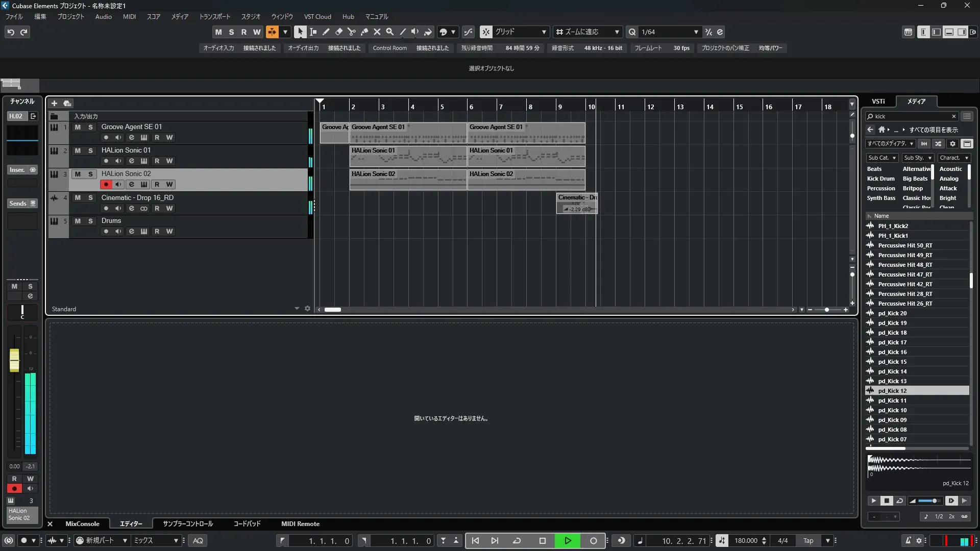Choose the Zoom magnifier tool

pyautogui.click(x=389, y=32)
